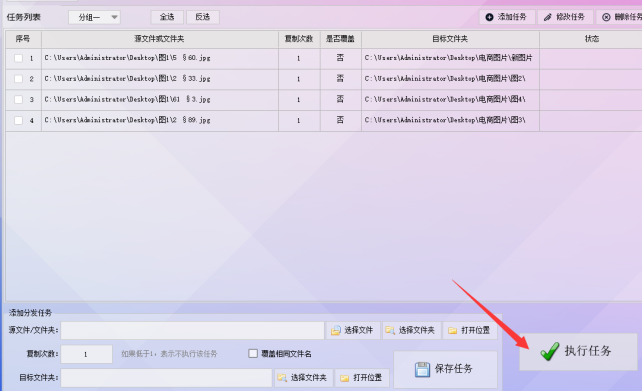This screenshot has height=391, width=642.
Task: Tick the checkbox for task row 4
Action: 18,120
